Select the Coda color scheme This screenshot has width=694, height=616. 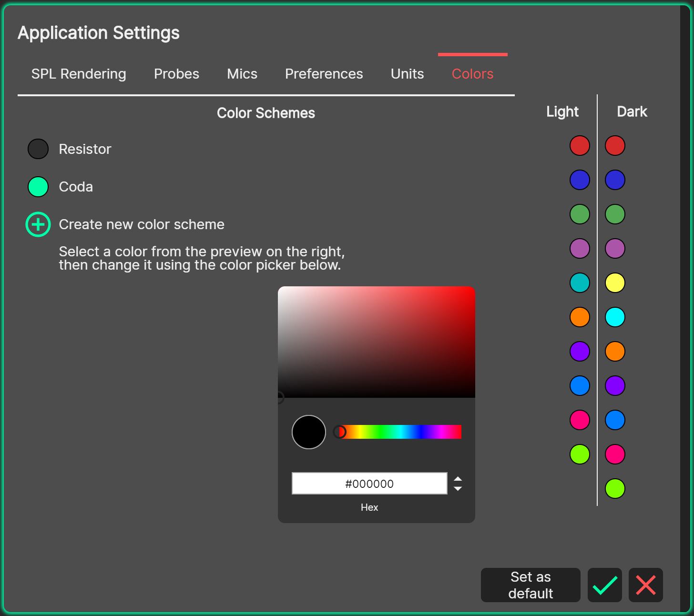[x=75, y=186]
